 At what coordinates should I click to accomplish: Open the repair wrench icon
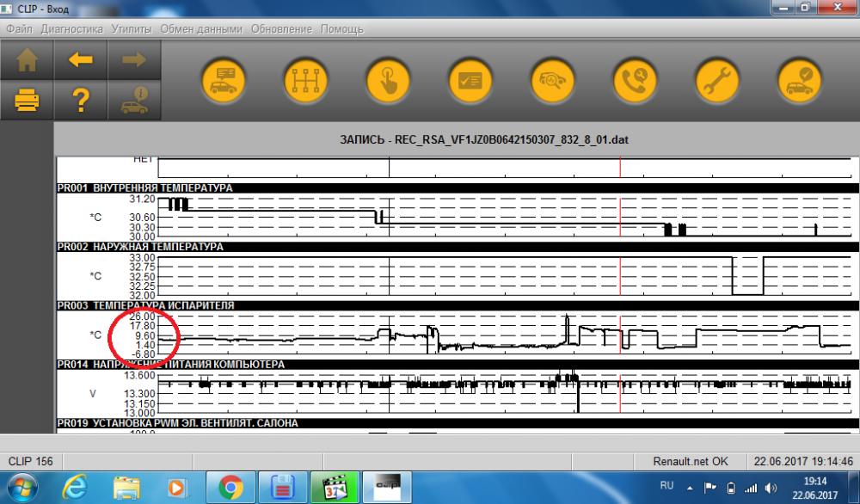tap(717, 81)
